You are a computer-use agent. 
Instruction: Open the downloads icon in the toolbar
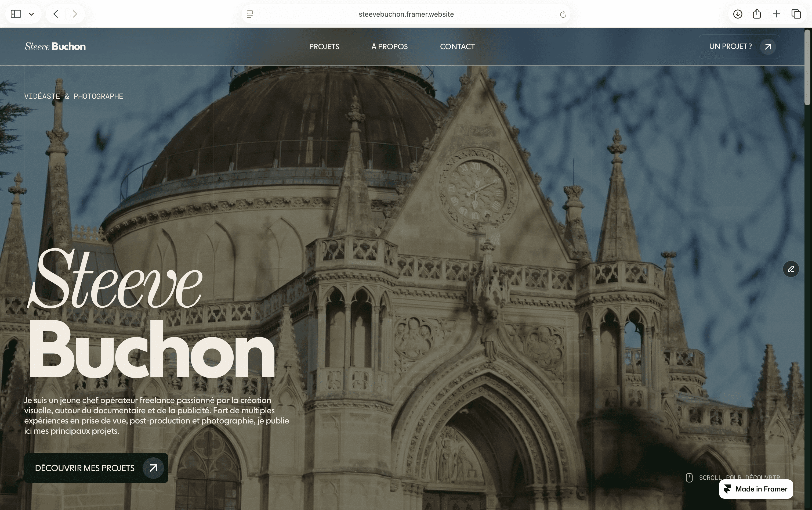coord(738,14)
